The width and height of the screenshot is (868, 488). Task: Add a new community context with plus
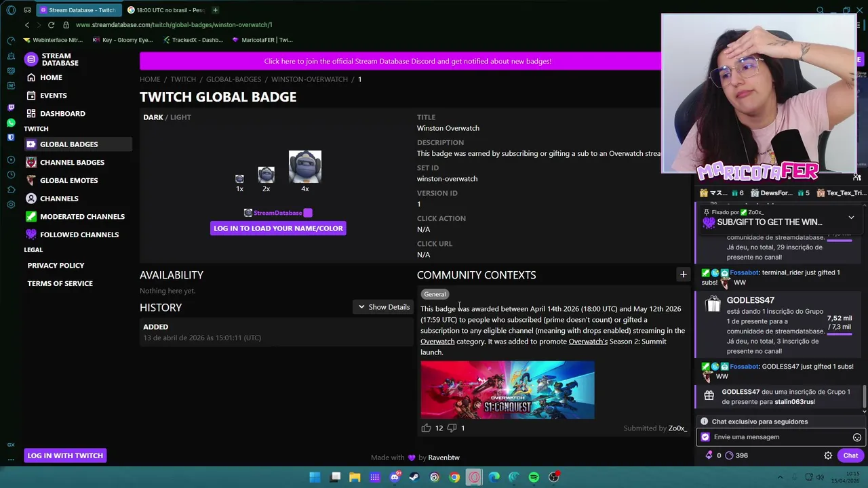pyautogui.click(x=683, y=274)
